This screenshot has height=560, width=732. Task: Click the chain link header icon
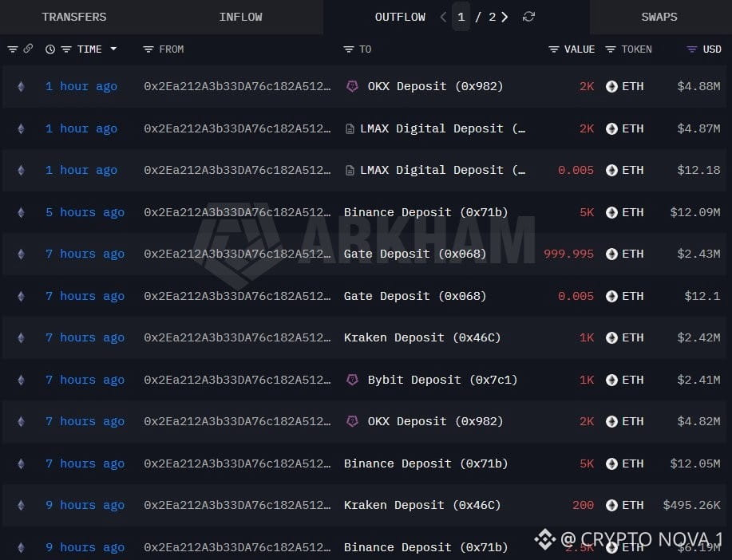(28, 49)
